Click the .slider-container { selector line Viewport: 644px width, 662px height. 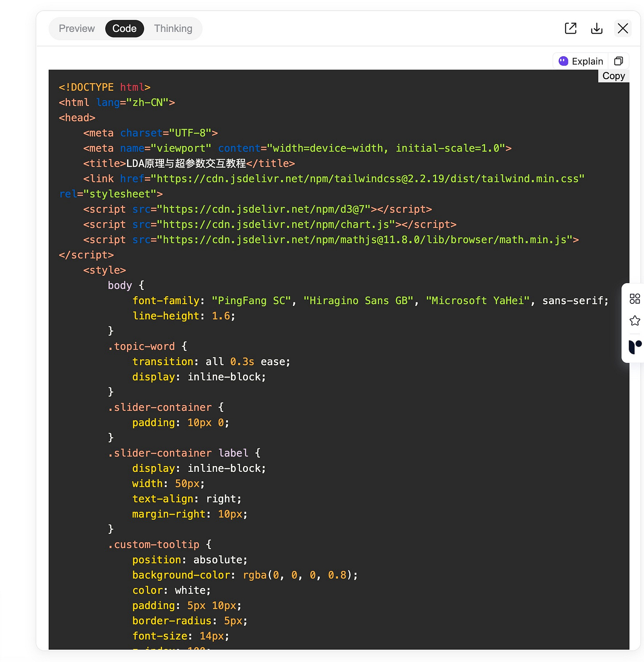166,408
